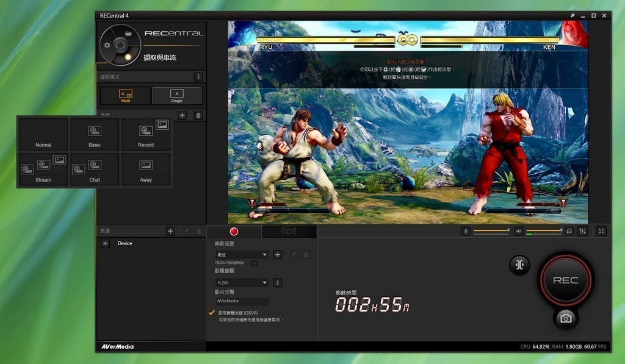Take a snapshot with the camera button
This screenshot has height=364, width=625.
tap(566, 318)
